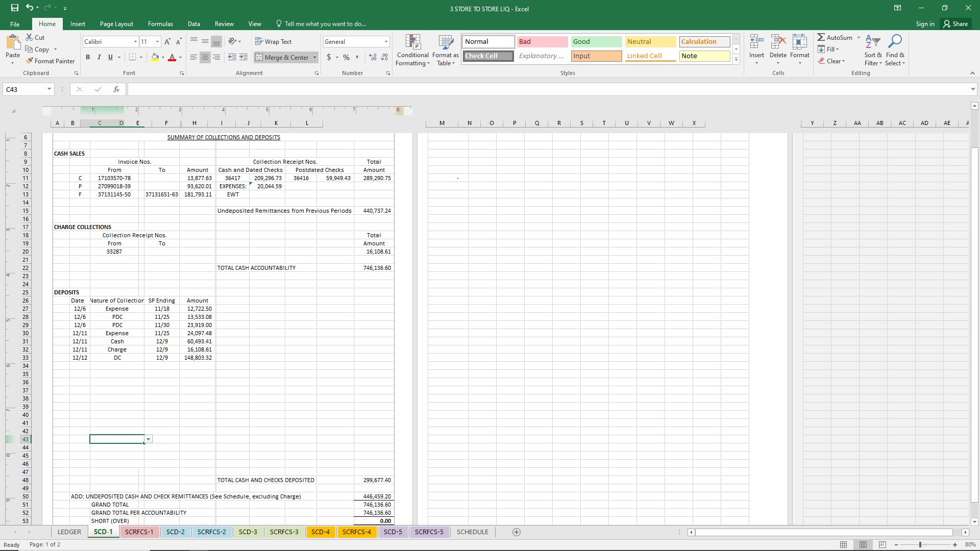
Task: Switch to Page Break Preview view
Action: coord(883,544)
